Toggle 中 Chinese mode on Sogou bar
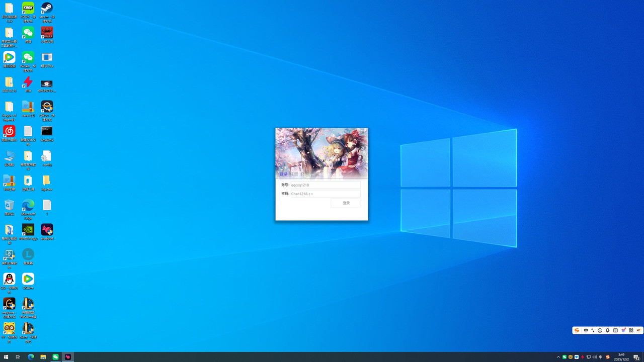This screenshot has width=644, height=362. [x=586, y=330]
